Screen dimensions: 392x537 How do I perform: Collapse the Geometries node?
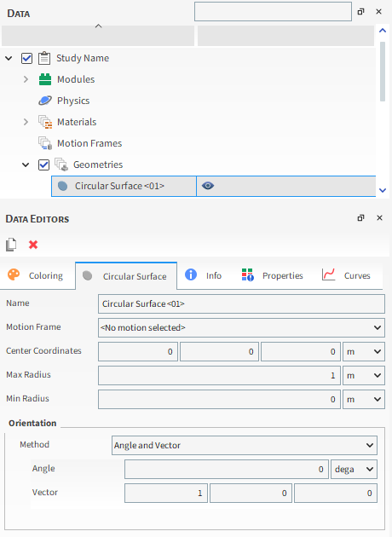[26, 165]
